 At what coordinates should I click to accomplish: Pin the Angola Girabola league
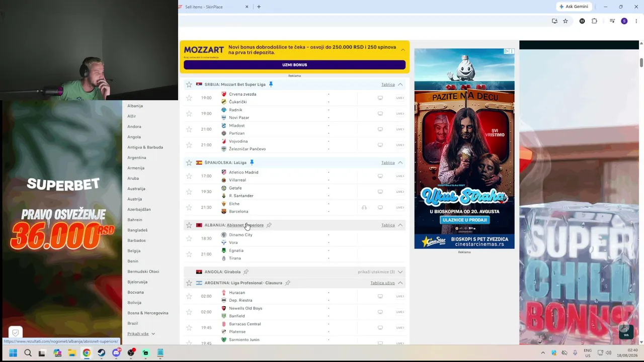[x=246, y=272]
